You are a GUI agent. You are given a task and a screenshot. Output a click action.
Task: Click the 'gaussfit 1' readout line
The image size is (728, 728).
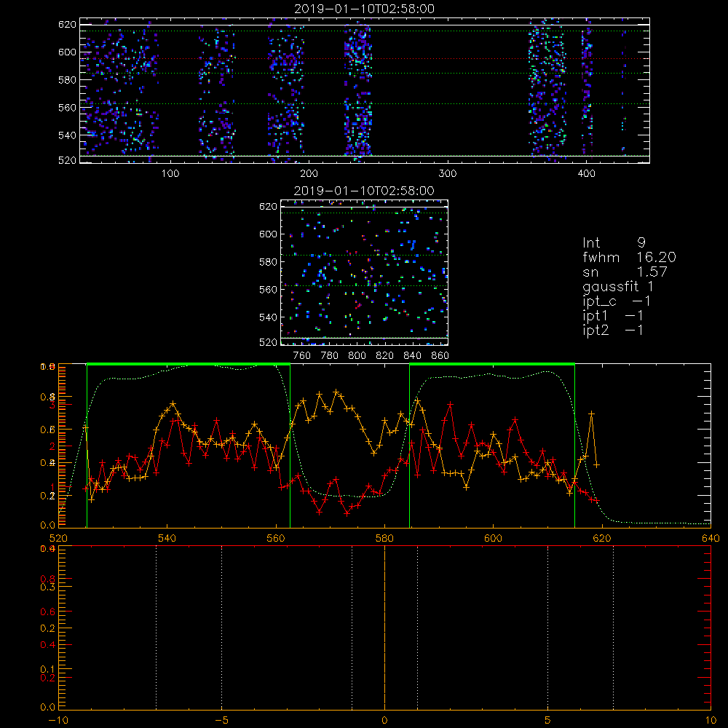tap(618, 286)
